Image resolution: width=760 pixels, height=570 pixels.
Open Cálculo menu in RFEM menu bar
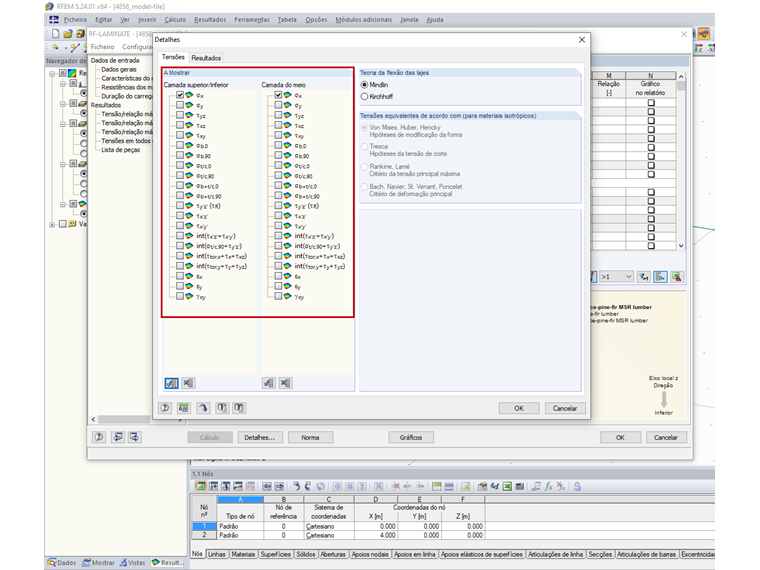pos(175,19)
